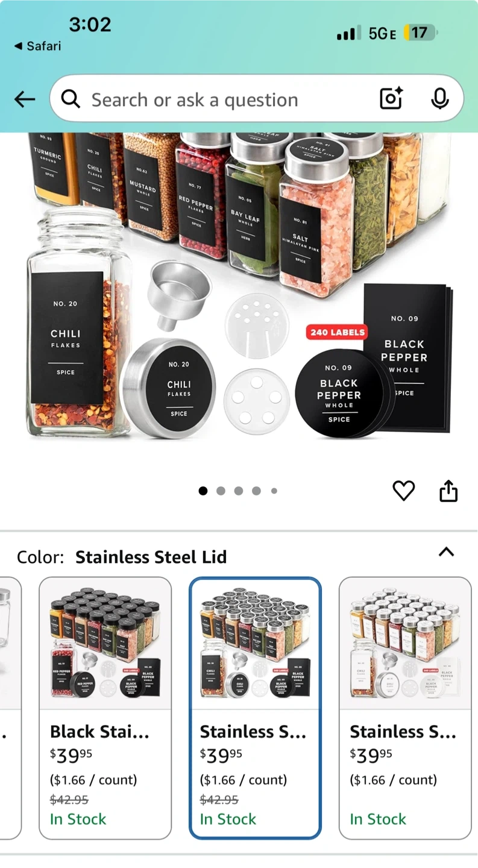
Task: Tap the partially visible leftmost color option
Action: tap(10, 708)
